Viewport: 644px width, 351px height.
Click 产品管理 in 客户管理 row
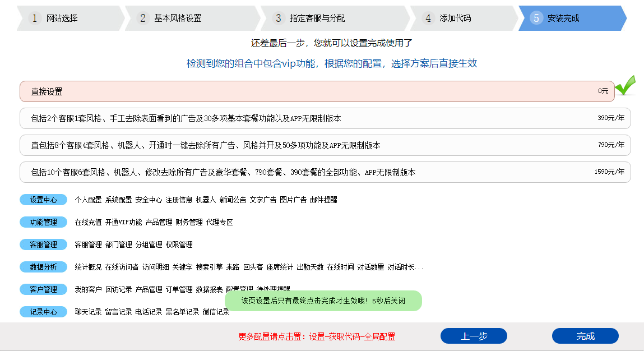point(149,289)
